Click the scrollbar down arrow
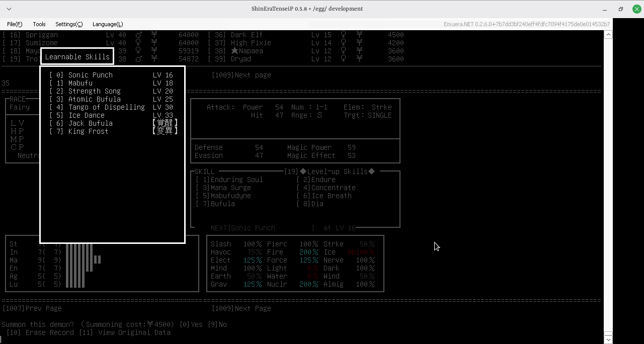The width and height of the screenshot is (644, 344). tap(608, 339)
